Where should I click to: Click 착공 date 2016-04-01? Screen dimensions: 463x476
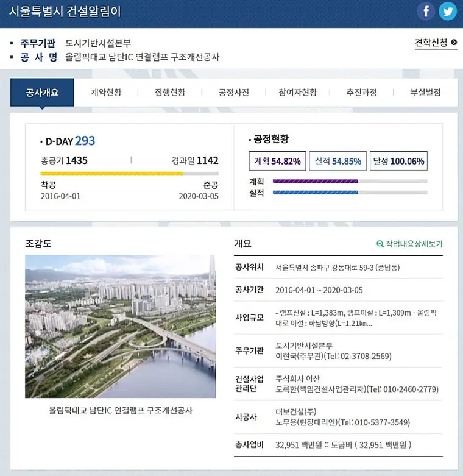[61, 196]
